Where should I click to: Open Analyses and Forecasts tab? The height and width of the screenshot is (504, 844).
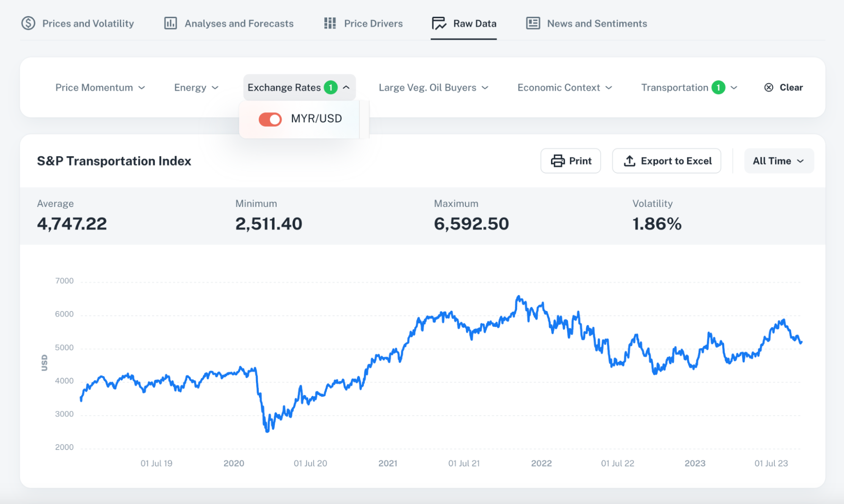click(x=229, y=23)
